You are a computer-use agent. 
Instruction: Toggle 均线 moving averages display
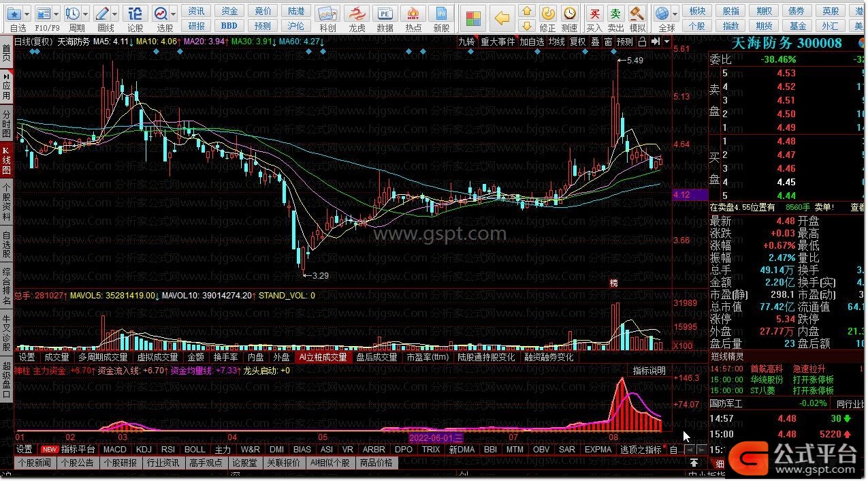[x=557, y=42]
